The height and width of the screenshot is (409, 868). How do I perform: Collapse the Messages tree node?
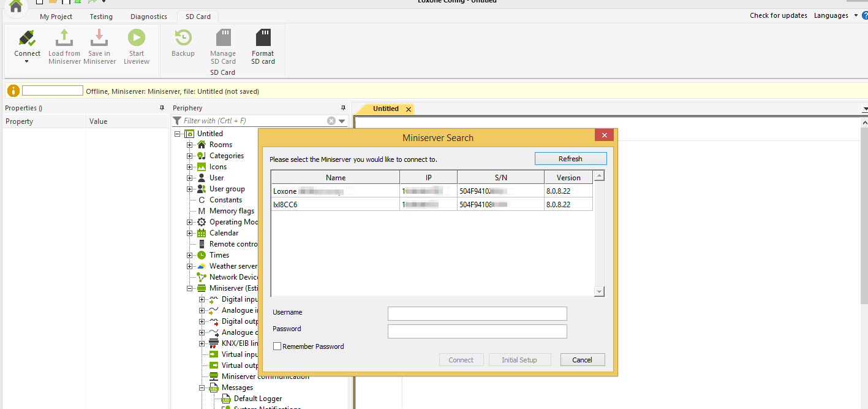tap(202, 387)
